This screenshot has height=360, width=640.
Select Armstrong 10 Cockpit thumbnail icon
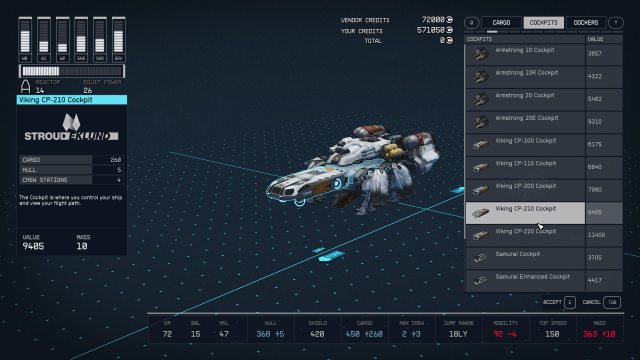click(481, 54)
